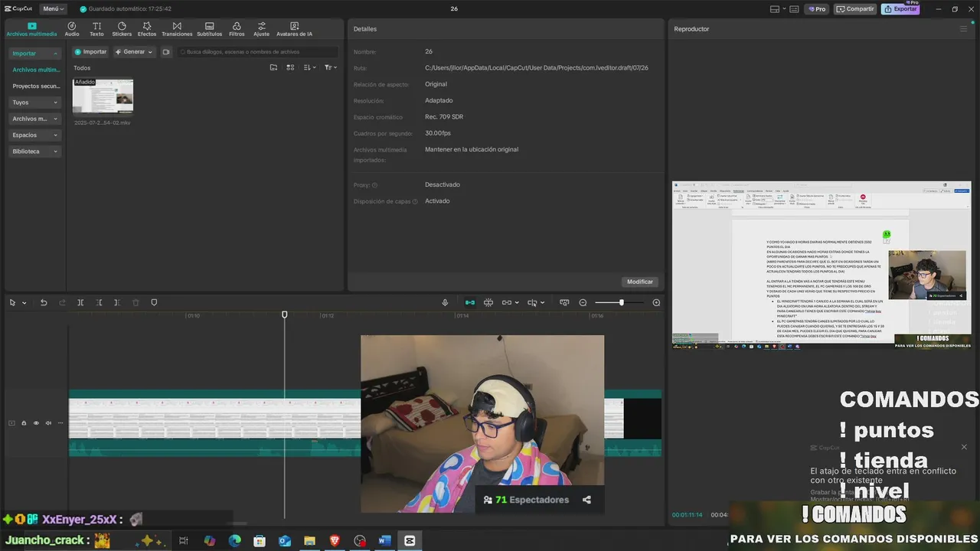Image resolution: width=980 pixels, height=551 pixels.
Task: Open the media sort order dropdown
Action: 309,67
